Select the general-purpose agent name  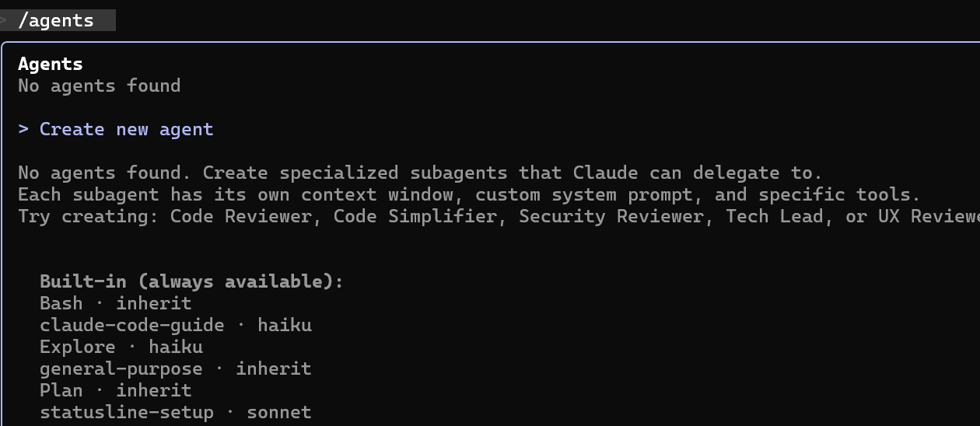(x=121, y=368)
